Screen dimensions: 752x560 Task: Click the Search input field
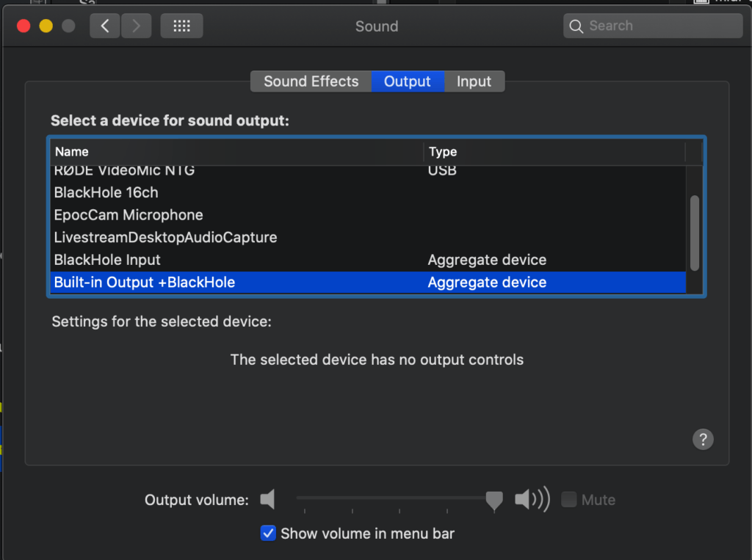point(653,26)
